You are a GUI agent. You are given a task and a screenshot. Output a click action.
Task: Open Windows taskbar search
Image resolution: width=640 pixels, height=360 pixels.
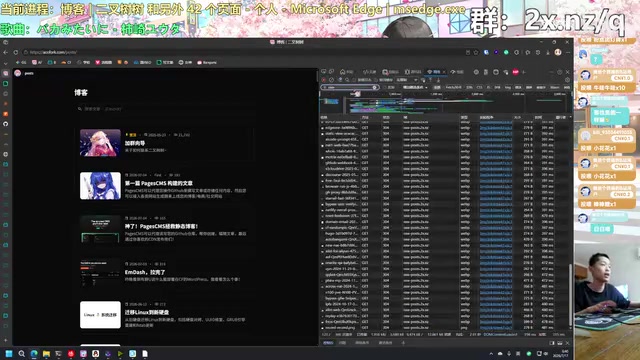point(21,353)
